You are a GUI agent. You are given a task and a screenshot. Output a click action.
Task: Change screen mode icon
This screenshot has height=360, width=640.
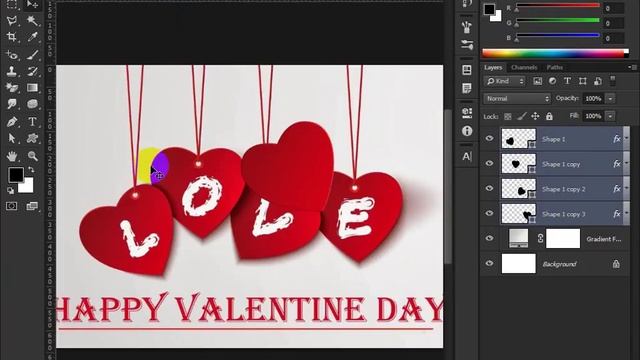[32, 206]
